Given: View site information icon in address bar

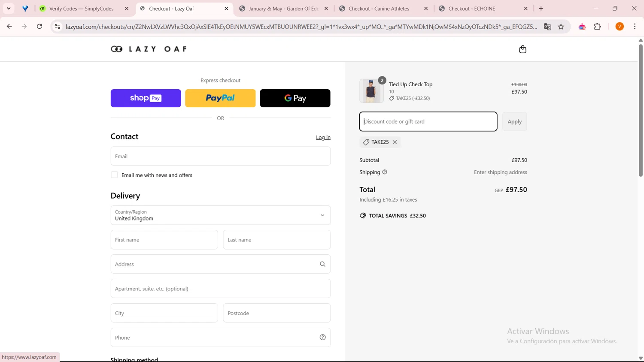Looking at the screenshot, I should (x=57, y=27).
